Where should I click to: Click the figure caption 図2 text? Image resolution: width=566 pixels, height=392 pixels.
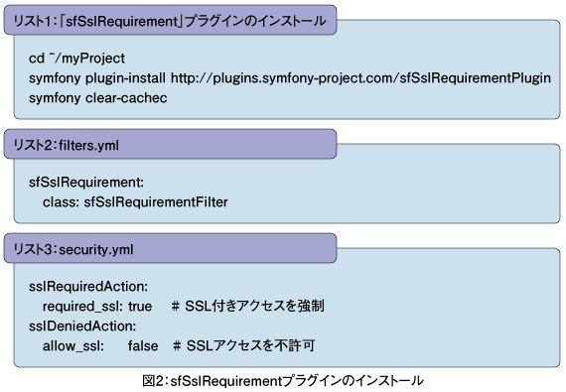click(x=283, y=381)
